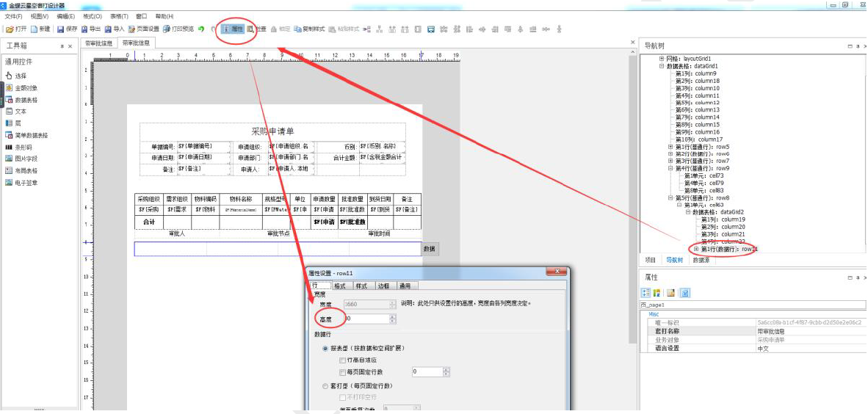The width and height of the screenshot is (868, 414).
Task: Select the 数据表格 (Data Table) toolbox control
Action: tap(25, 100)
